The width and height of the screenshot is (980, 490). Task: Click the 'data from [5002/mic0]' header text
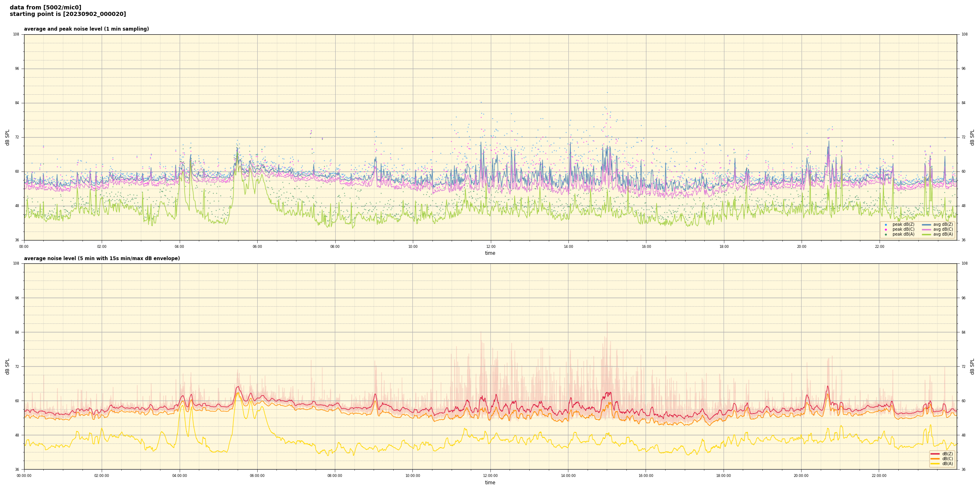point(45,7)
